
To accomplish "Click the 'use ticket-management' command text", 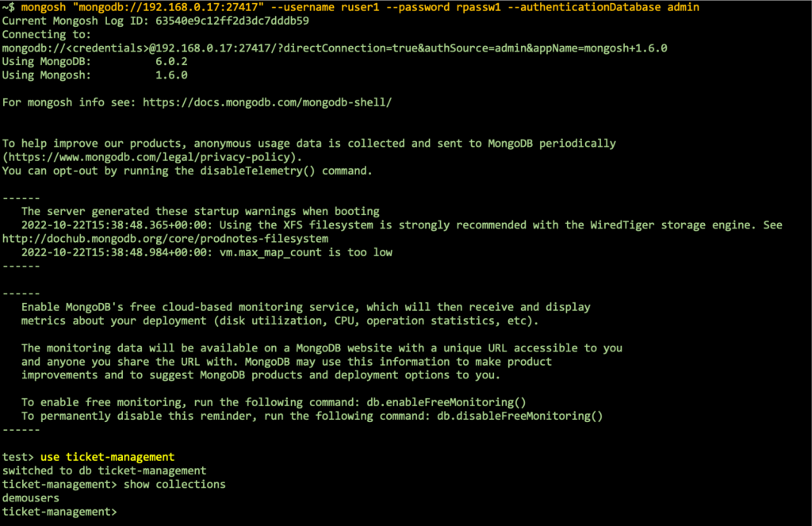I will [107, 457].
